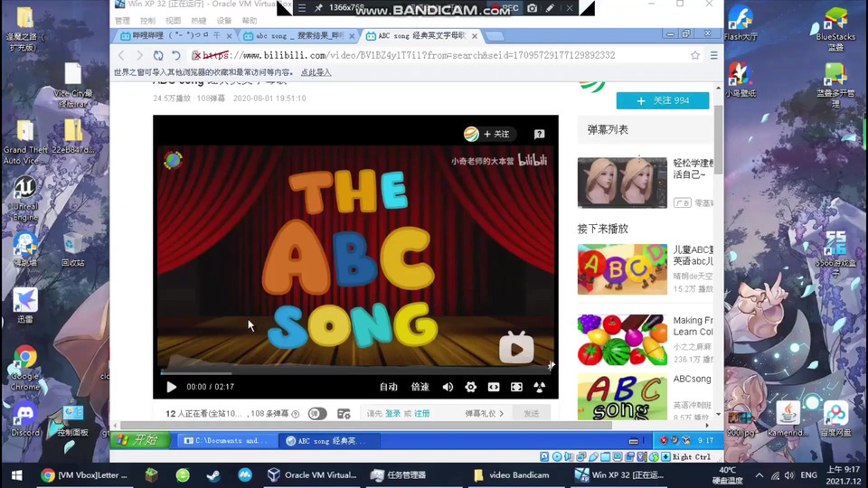
Task: Select the C:\Documents and XP taskbar item
Action: coord(226,441)
